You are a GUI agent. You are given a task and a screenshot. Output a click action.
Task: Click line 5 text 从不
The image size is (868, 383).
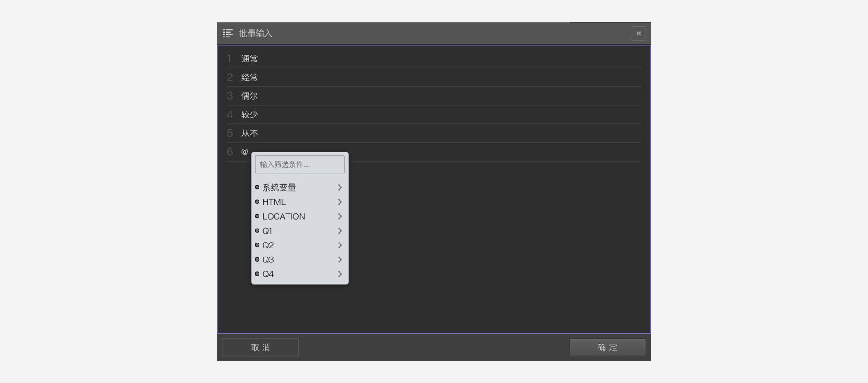click(250, 133)
